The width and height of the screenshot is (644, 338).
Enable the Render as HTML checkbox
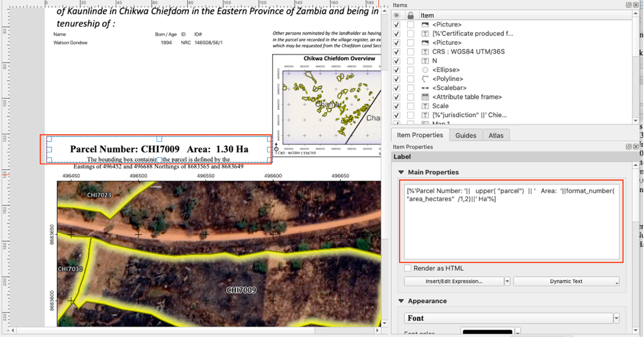click(x=407, y=268)
